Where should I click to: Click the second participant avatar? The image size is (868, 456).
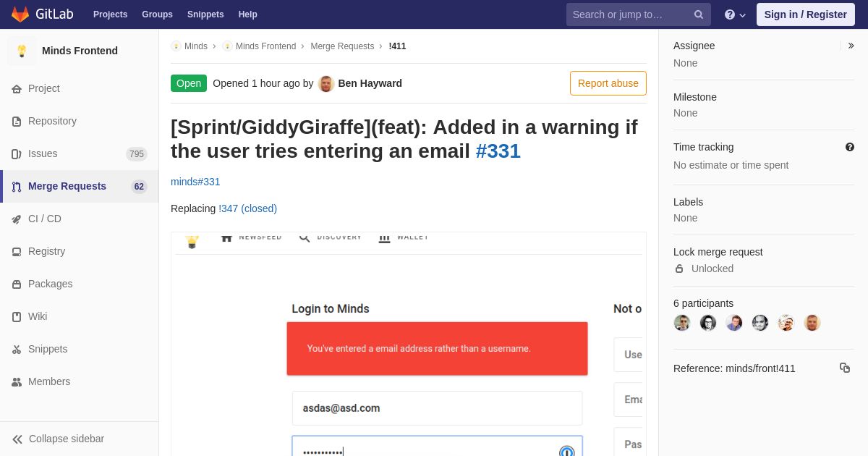708,323
